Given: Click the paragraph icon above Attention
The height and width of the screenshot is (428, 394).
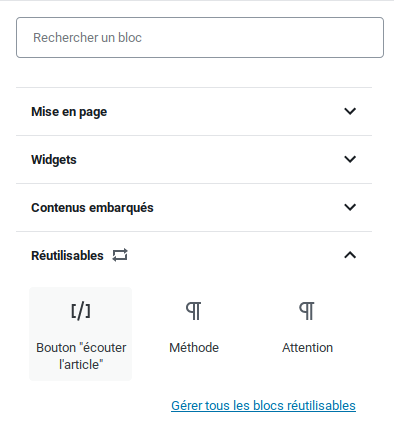Looking at the screenshot, I should [x=307, y=311].
